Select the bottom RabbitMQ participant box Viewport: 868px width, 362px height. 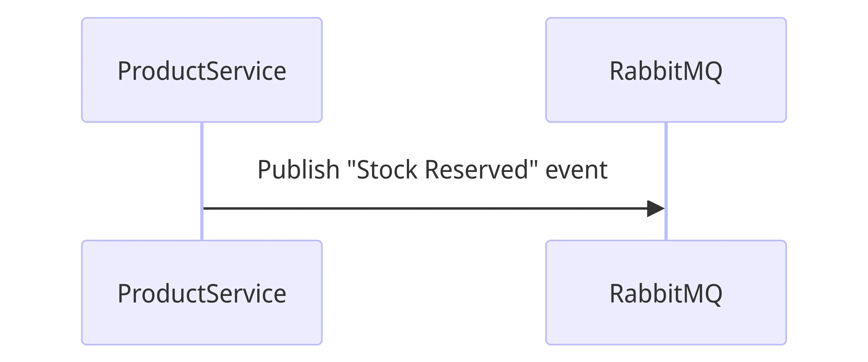tap(665, 293)
